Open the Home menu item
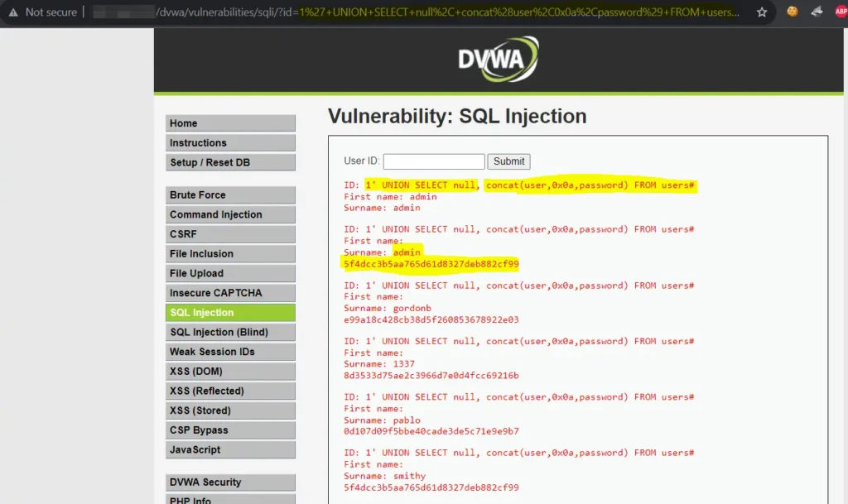848x504 pixels. 230,123
